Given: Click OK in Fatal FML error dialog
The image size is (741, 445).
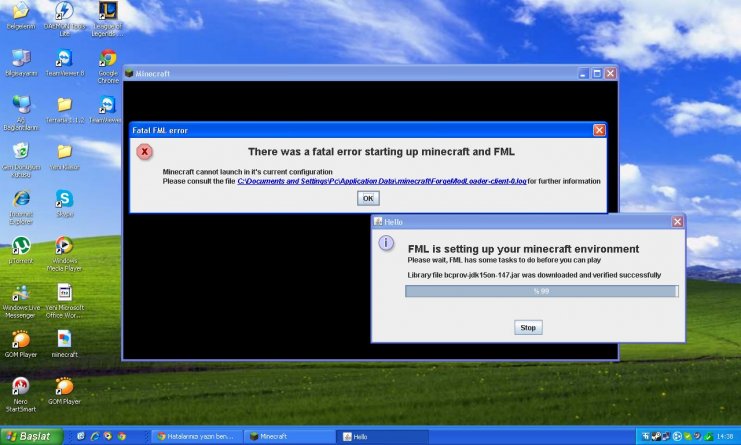Looking at the screenshot, I should tap(368, 198).
